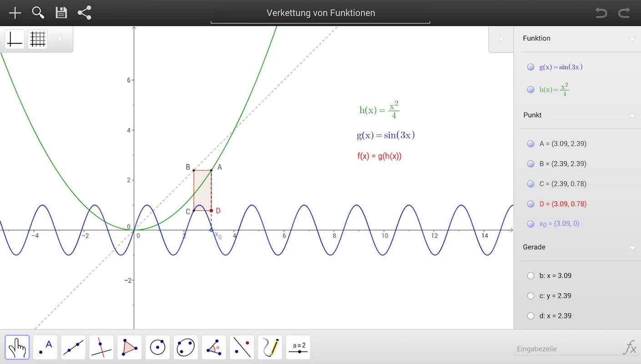Click the shaded rectangle ABCD
The width and height of the screenshot is (641, 364).
(202, 190)
